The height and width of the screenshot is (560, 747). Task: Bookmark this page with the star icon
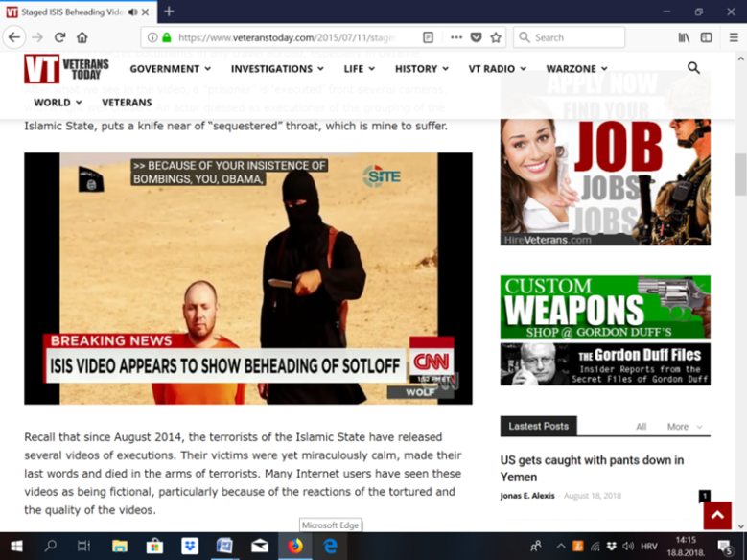[496, 37]
